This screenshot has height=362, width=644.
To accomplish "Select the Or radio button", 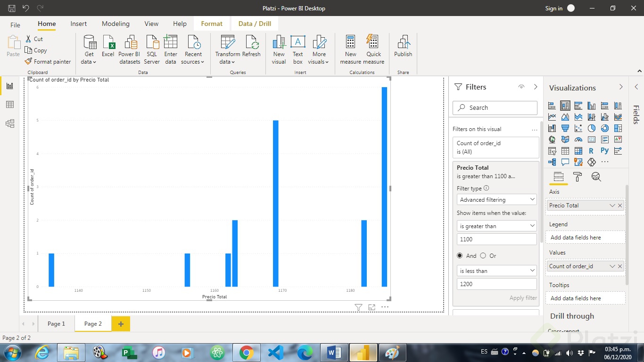I will [x=483, y=255].
